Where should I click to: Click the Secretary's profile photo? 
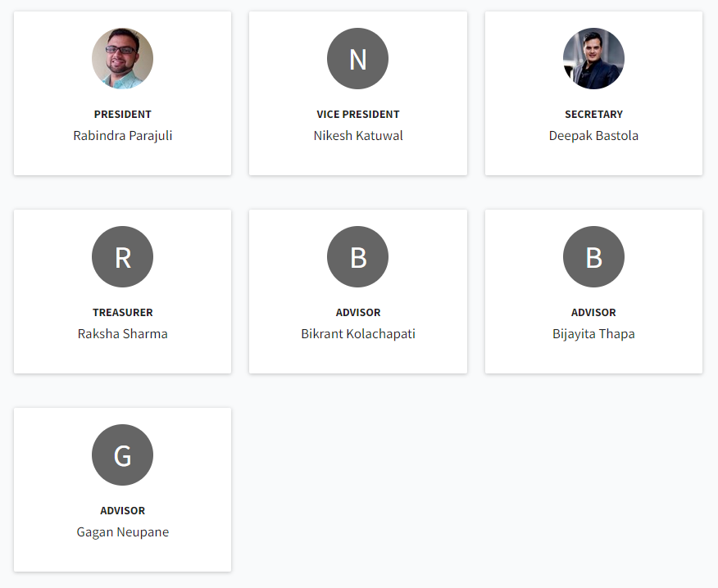tap(593, 59)
